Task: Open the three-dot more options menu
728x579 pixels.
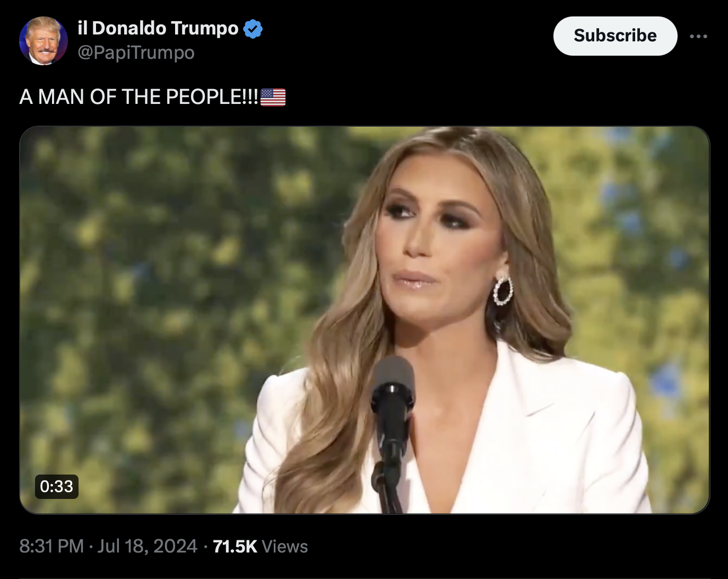Action: (x=698, y=36)
